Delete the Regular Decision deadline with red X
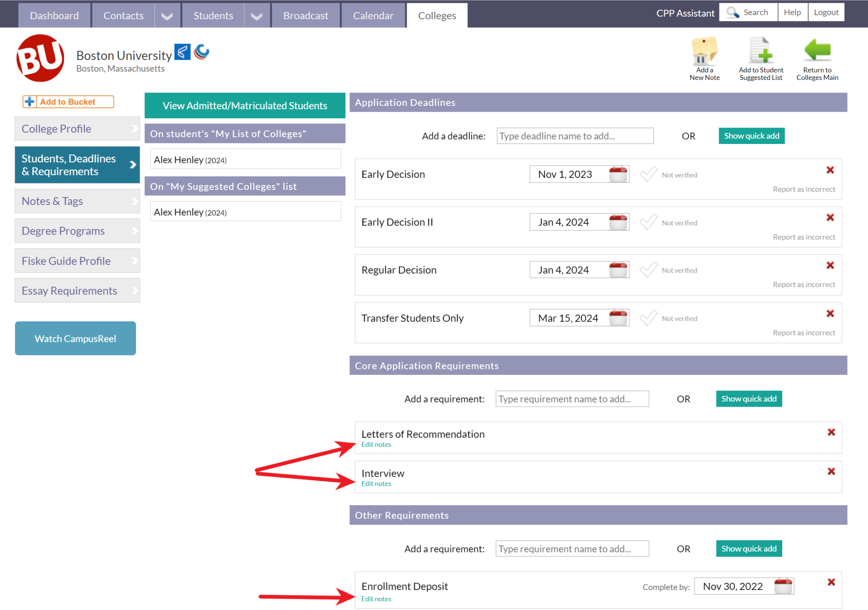Image resolution: width=868 pixels, height=610 pixels. [830, 265]
